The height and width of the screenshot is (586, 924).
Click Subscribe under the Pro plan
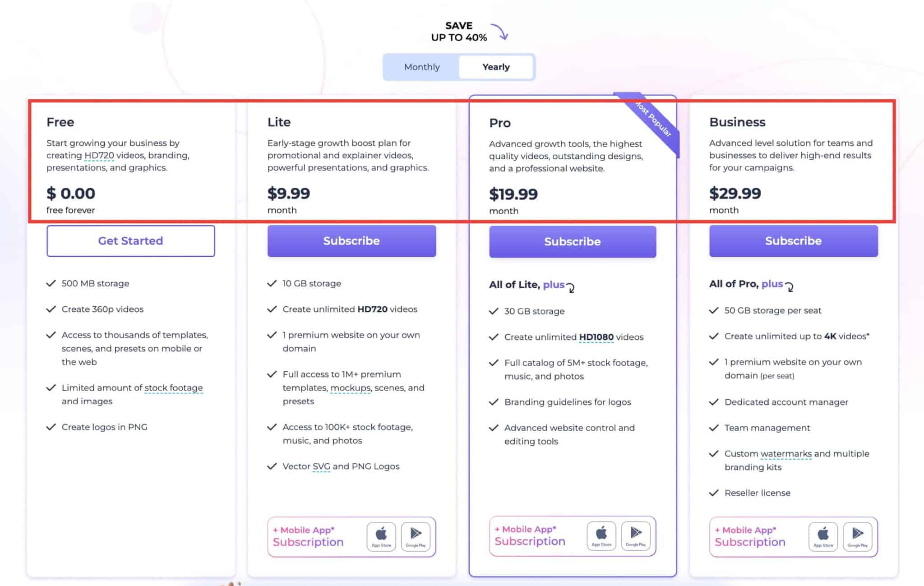572,241
